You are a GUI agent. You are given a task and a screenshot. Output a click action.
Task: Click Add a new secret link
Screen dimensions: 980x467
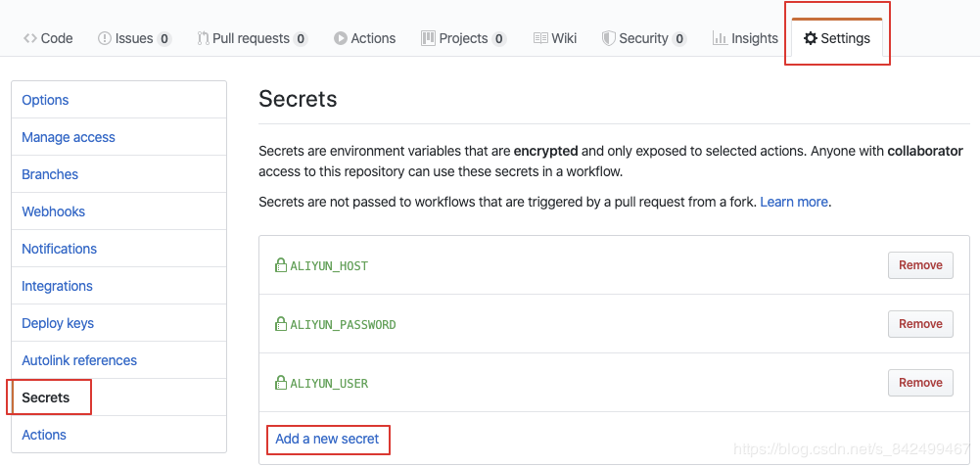coord(327,439)
